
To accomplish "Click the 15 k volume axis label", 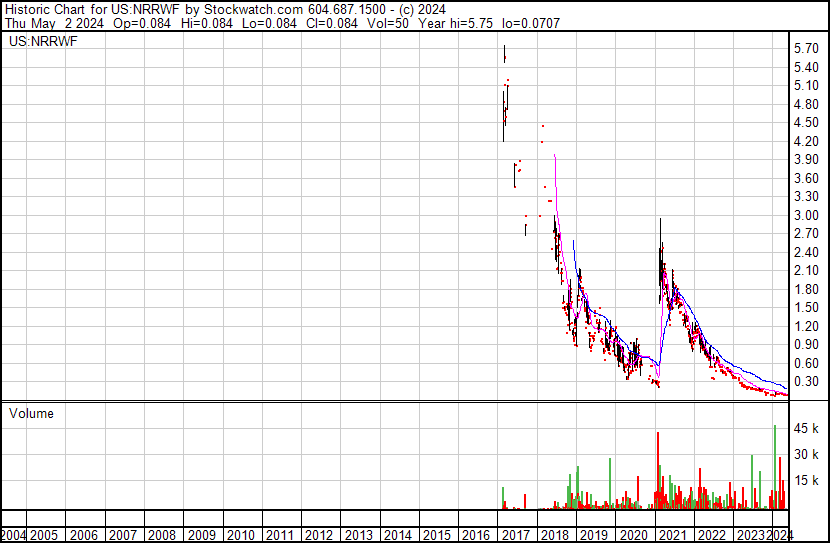I will click(x=806, y=480).
